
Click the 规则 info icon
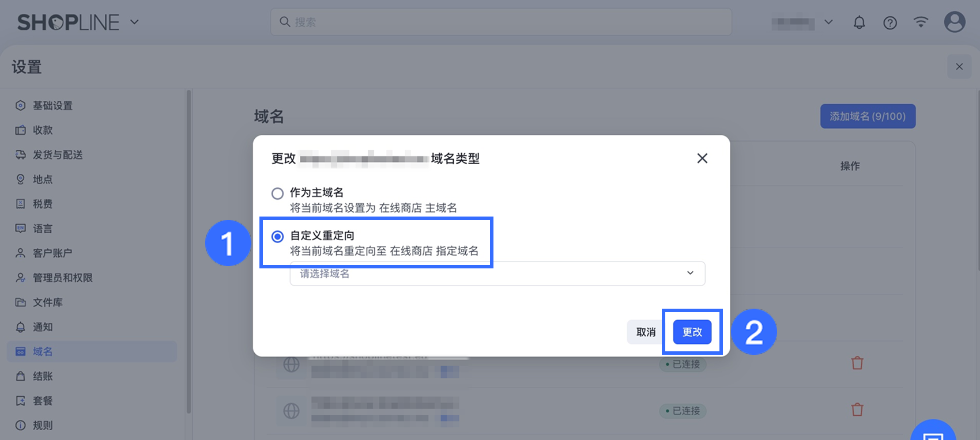coord(20,426)
